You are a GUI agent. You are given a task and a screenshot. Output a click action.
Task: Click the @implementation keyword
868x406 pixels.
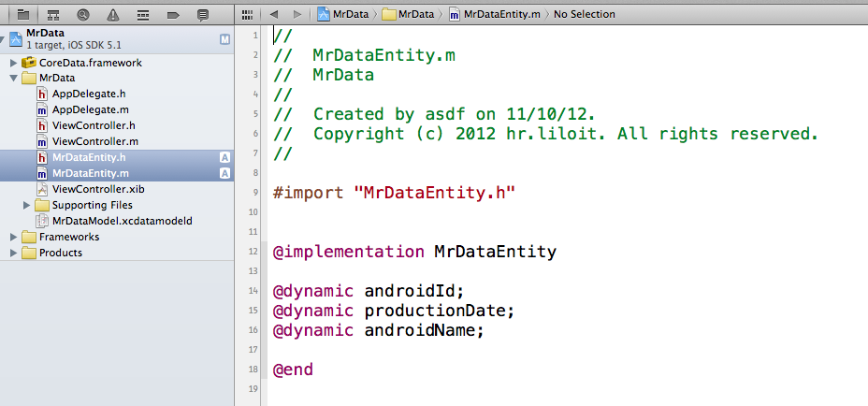point(349,252)
